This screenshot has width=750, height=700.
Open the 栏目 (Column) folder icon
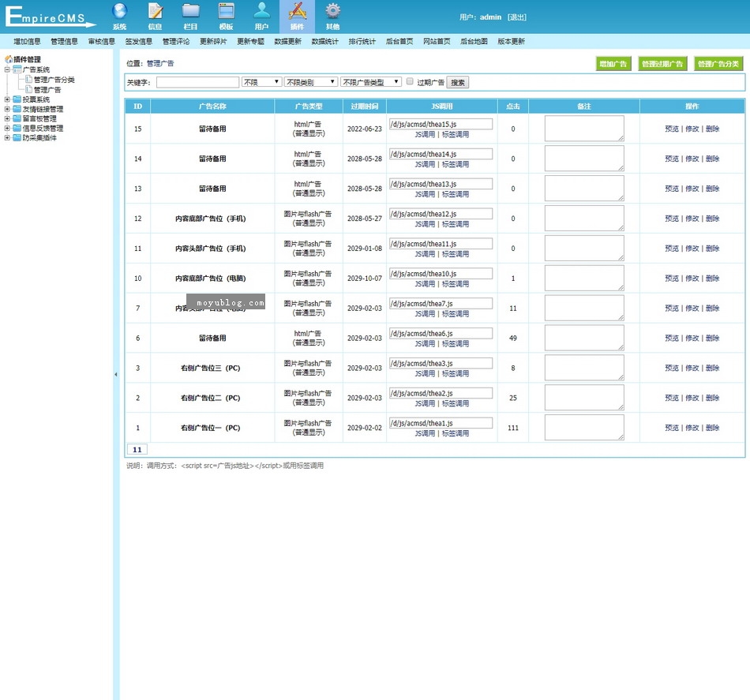click(x=190, y=12)
